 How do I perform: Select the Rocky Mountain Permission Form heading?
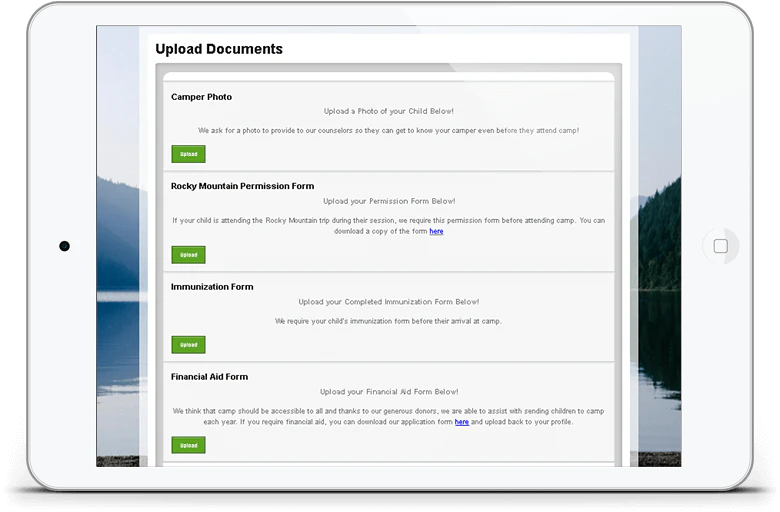(x=242, y=186)
